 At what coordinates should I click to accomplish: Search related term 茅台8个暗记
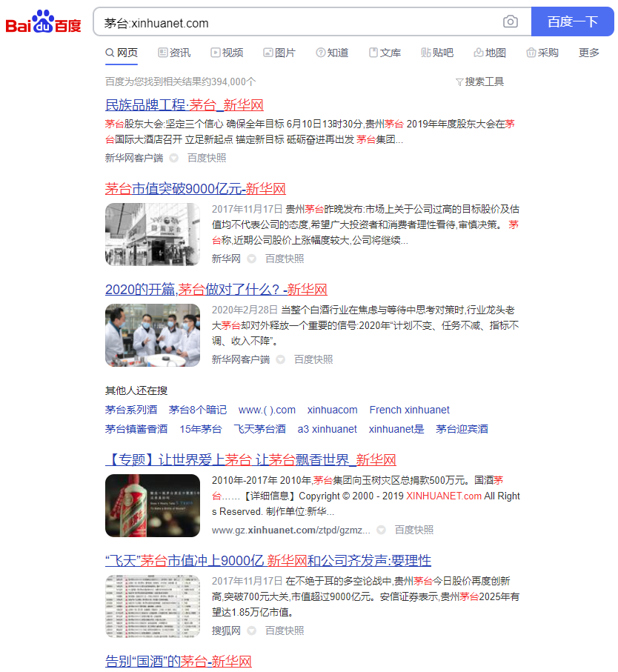pyautogui.click(x=198, y=410)
